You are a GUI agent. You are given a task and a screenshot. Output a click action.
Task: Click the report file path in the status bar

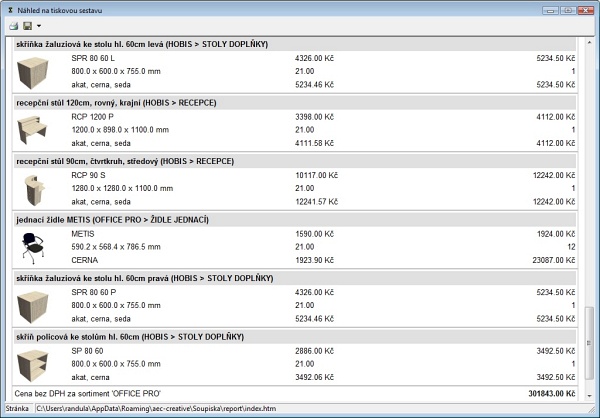(x=156, y=408)
